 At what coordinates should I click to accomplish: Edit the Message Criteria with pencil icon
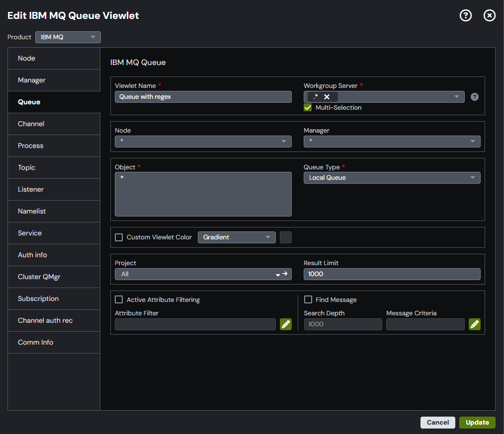point(475,324)
